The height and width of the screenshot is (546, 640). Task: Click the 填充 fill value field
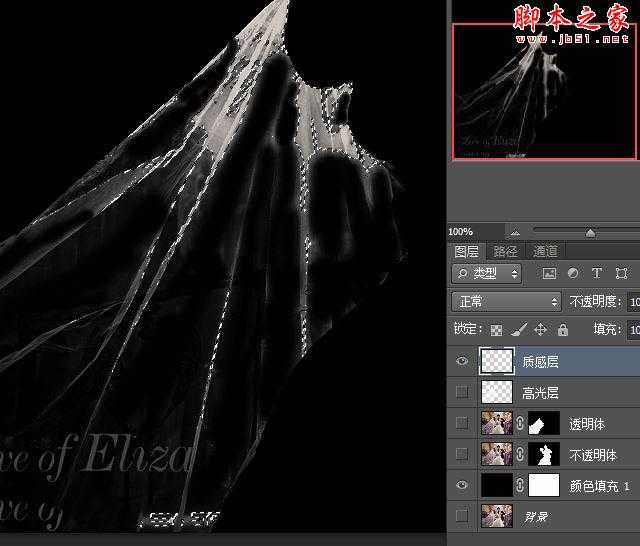click(633, 330)
